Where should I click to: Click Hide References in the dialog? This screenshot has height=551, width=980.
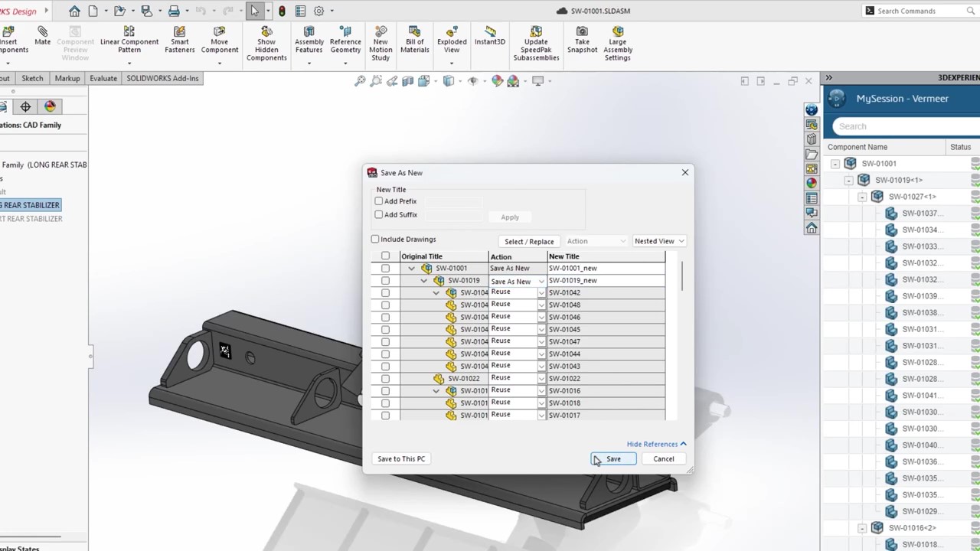pos(652,444)
